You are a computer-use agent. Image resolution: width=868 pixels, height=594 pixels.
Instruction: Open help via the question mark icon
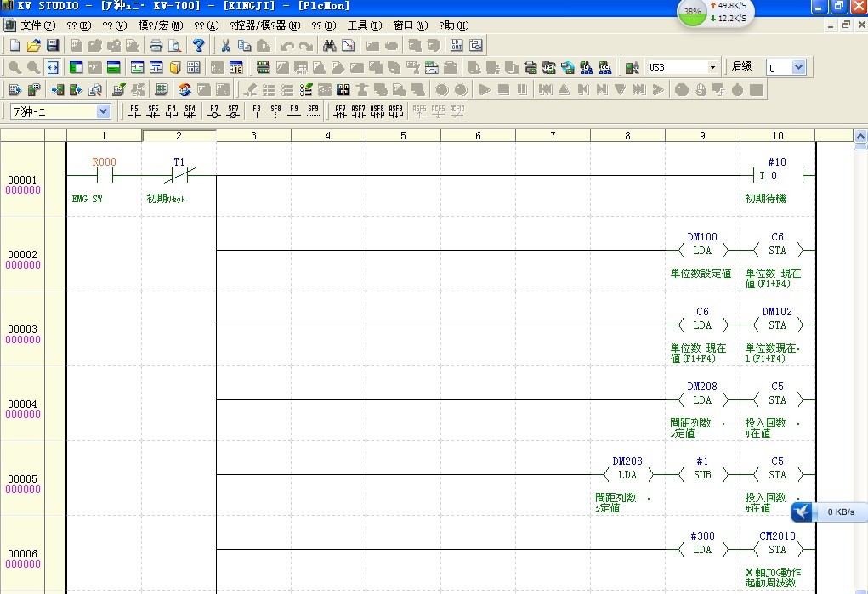[x=199, y=45]
